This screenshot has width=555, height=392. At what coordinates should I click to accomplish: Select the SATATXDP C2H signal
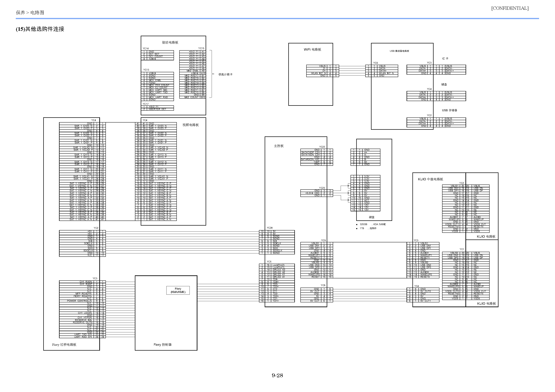pos(311,152)
